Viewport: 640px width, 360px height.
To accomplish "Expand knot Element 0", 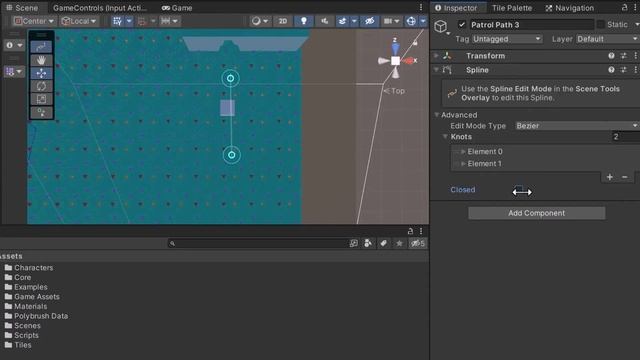I will 463,151.
